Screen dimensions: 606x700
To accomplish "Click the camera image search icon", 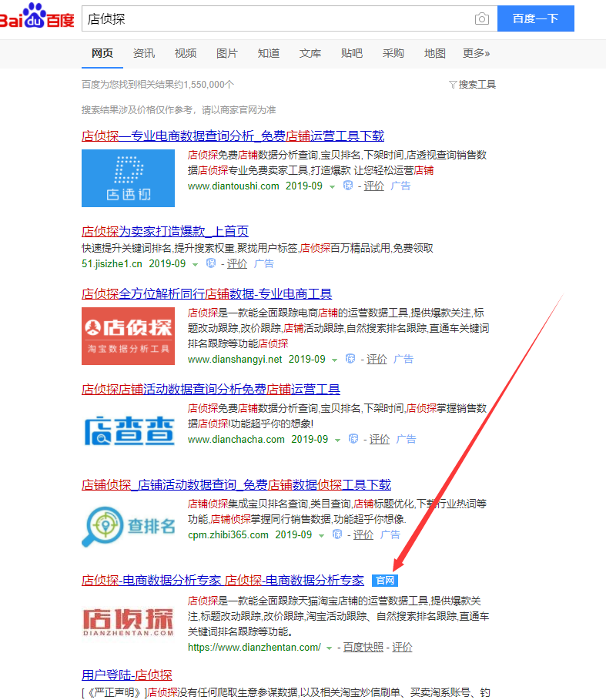I will [482, 18].
